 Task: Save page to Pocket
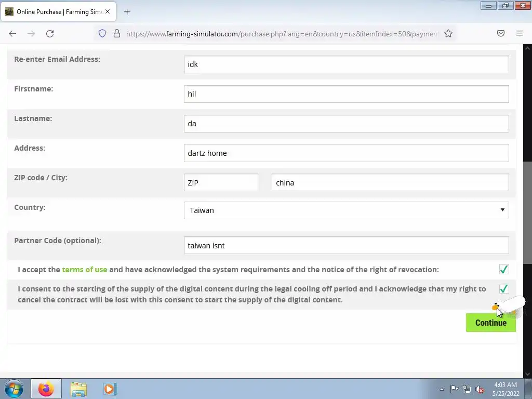501,33
